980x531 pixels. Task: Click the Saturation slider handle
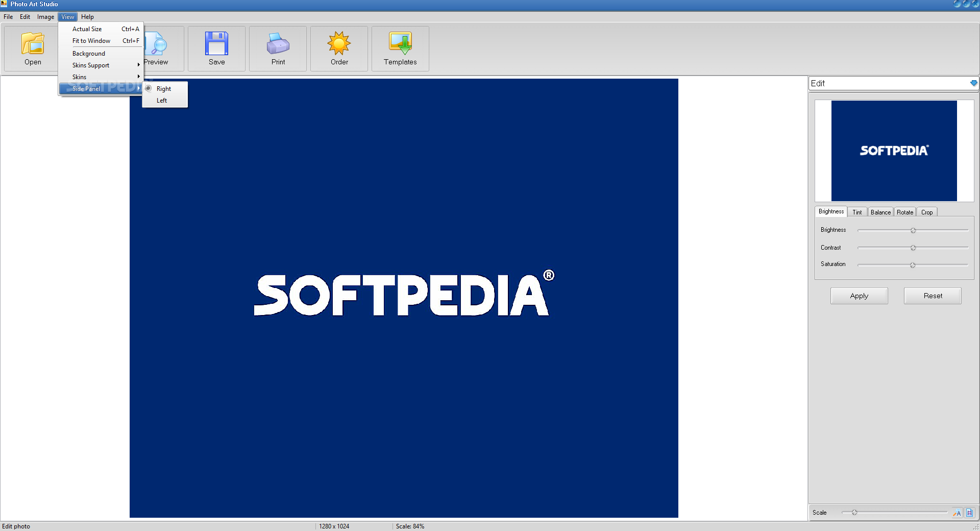point(913,265)
